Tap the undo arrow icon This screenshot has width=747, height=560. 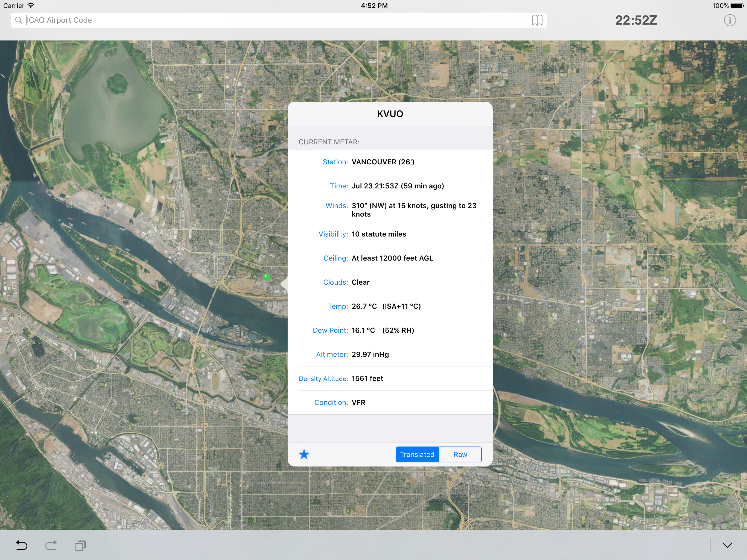[x=22, y=545]
